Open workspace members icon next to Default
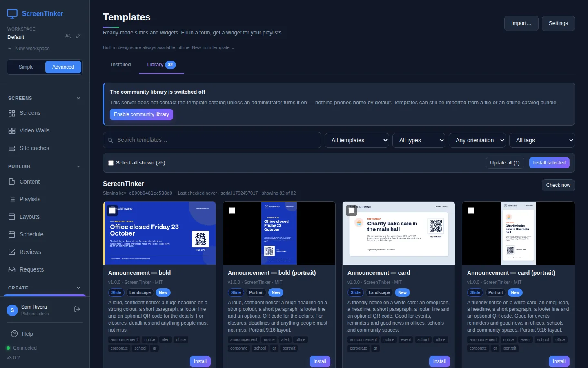588x368 pixels. coord(68,36)
